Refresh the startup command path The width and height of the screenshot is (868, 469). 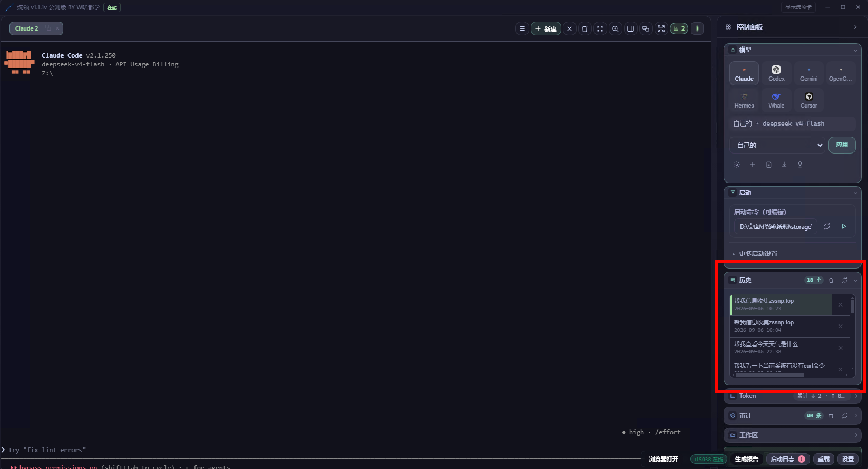[827, 226]
